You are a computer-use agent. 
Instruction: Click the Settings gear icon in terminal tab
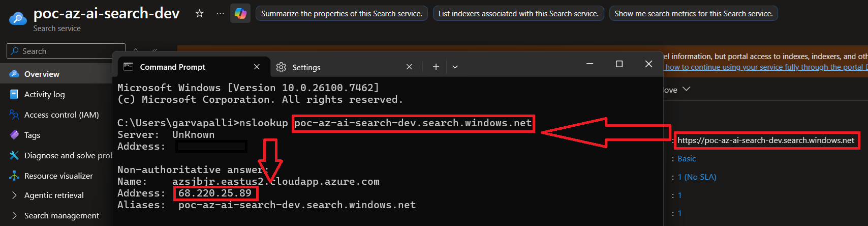click(281, 67)
